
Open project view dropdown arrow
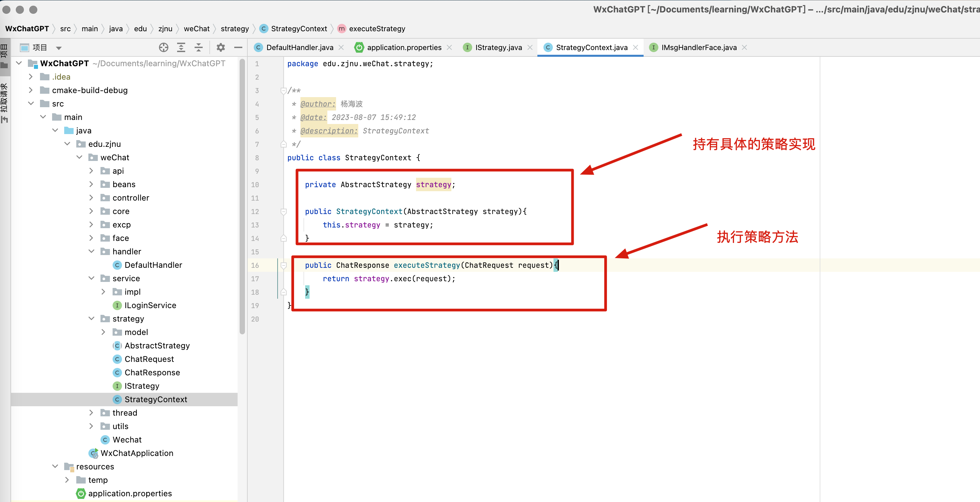pos(58,48)
